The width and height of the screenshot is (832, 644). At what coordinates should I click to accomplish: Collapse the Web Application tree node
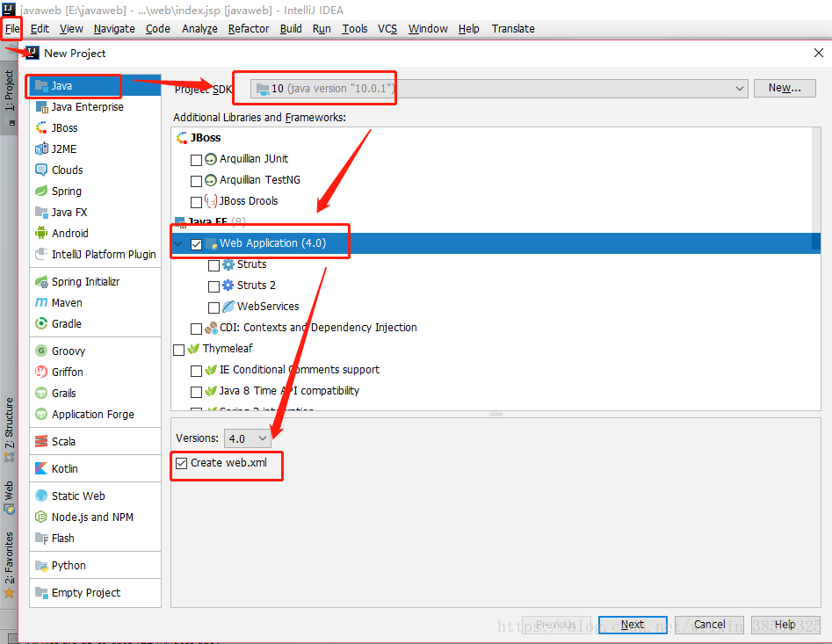coord(178,244)
